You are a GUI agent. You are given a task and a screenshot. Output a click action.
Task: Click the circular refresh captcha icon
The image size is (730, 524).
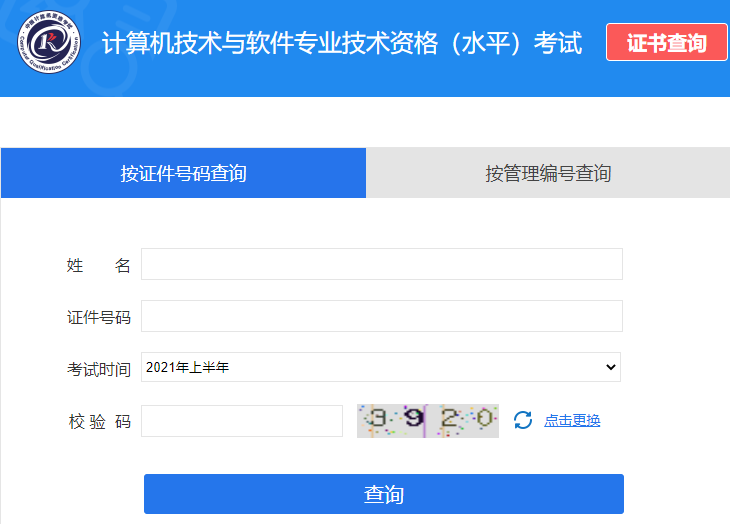click(x=523, y=420)
